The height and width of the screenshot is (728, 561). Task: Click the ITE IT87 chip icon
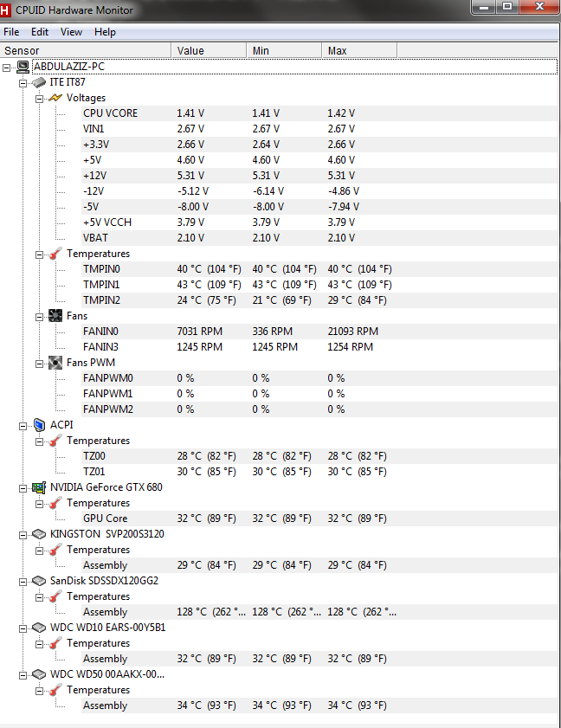39,82
